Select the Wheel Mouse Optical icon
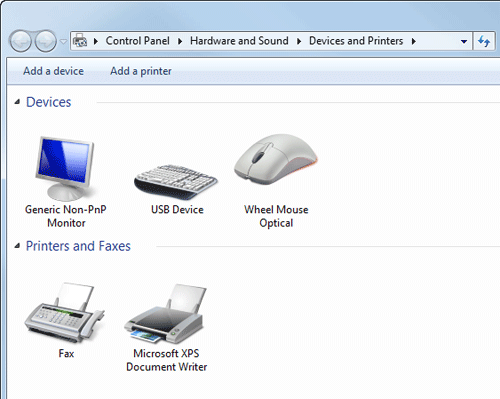The width and height of the screenshot is (500, 399). (276, 159)
